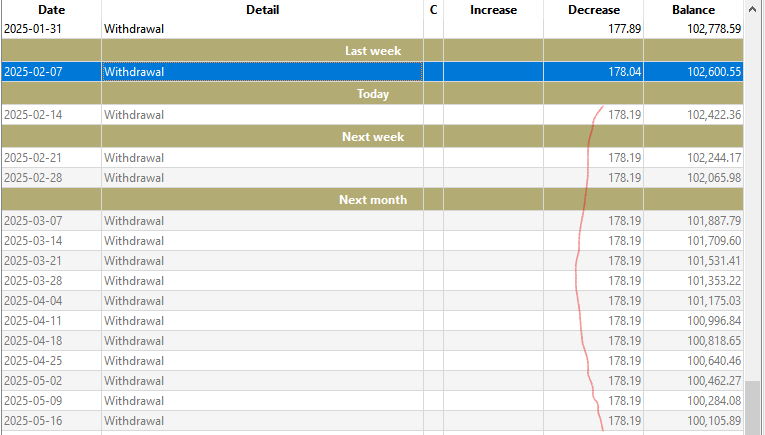Select the Next week group header
This screenshot has height=435, width=765.
372,136
